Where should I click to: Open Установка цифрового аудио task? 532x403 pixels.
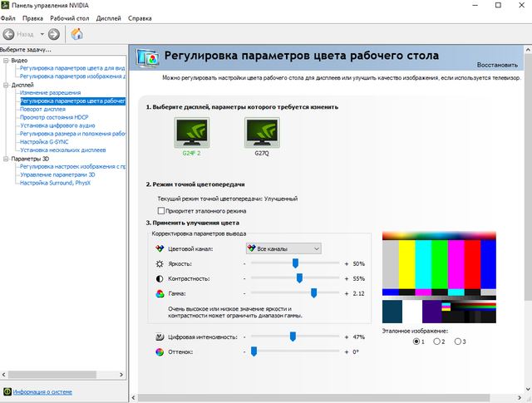coord(57,125)
